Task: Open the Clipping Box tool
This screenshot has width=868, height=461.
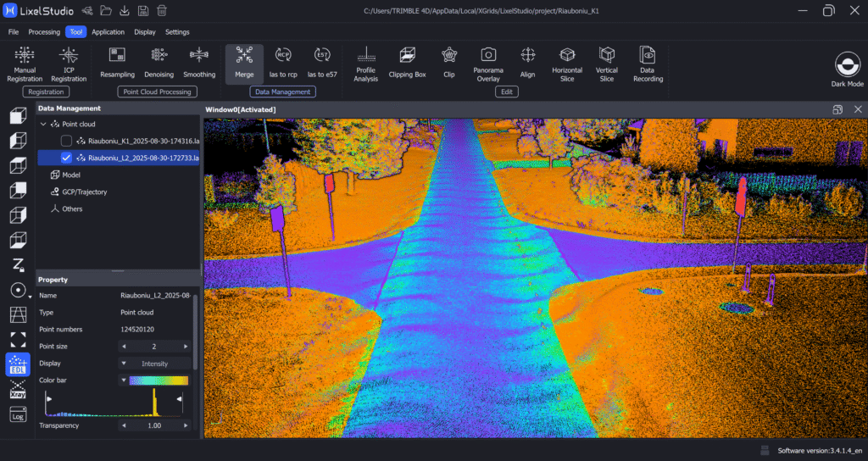Action: [407, 63]
